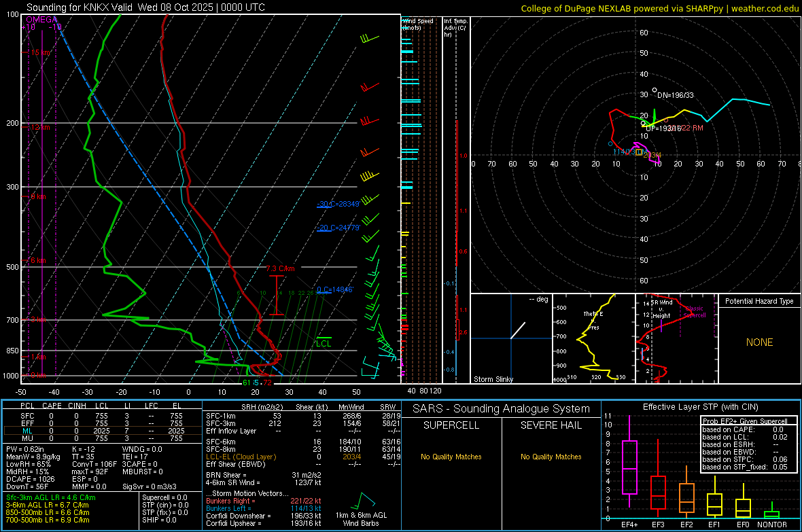Select the highlighted ML parcel row
The height and width of the screenshot is (532, 802).
point(103,431)
